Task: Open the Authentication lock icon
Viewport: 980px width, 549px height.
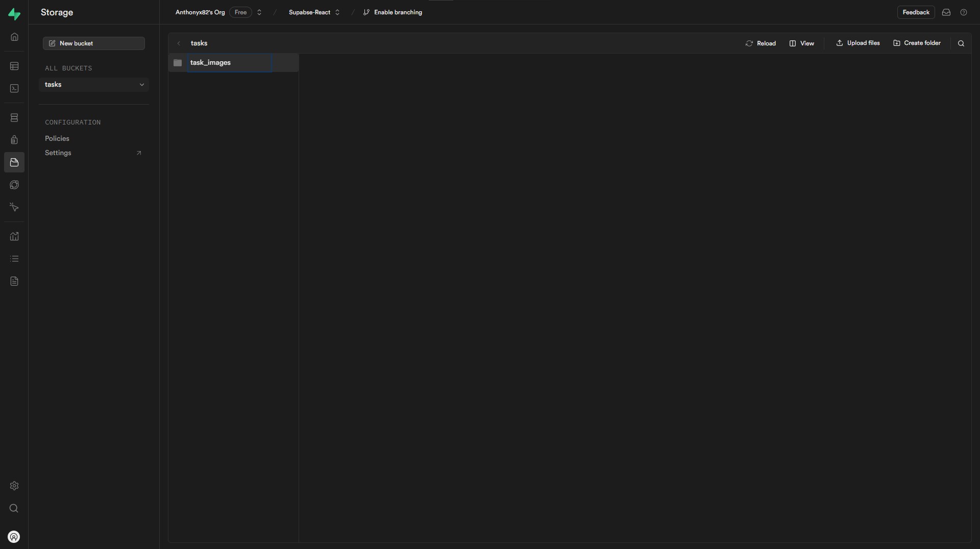Action: (14, 140)
